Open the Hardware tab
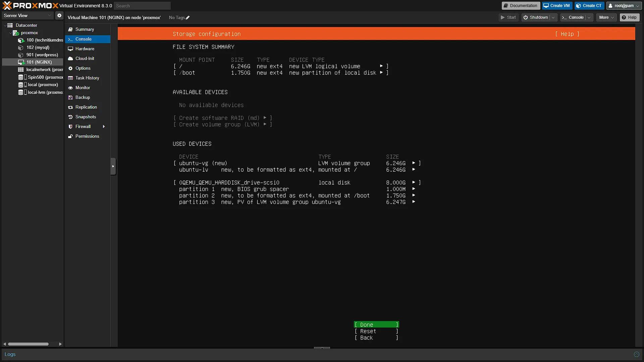The height and width of the screenshot is (362, 644). tap(88, 49)
